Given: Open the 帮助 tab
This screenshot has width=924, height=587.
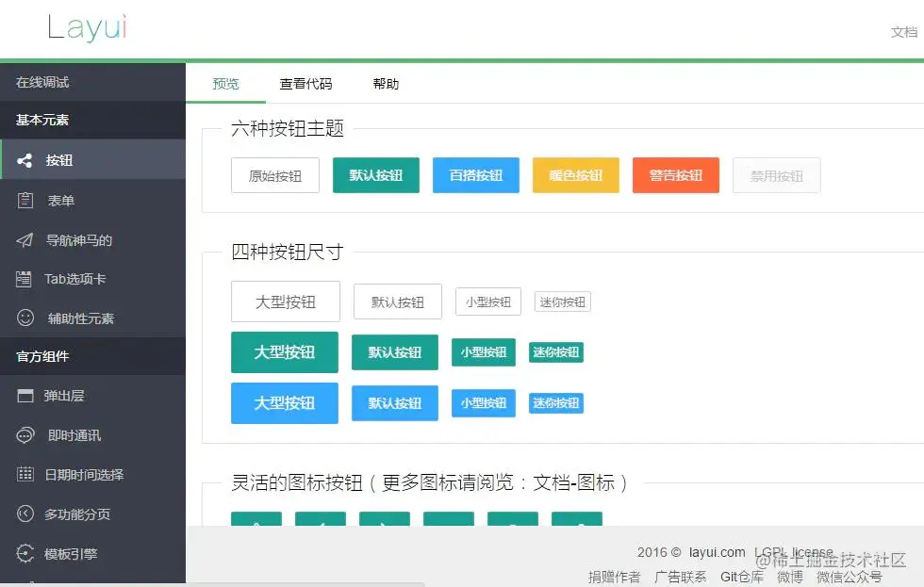Looking at the screenshot, I should click(386, 84).
